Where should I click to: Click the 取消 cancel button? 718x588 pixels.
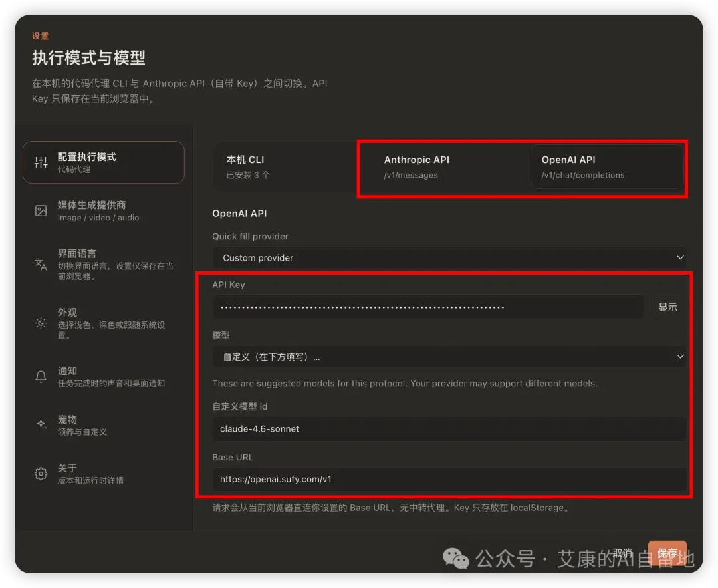pyautogui.click(x=622, y=553)
